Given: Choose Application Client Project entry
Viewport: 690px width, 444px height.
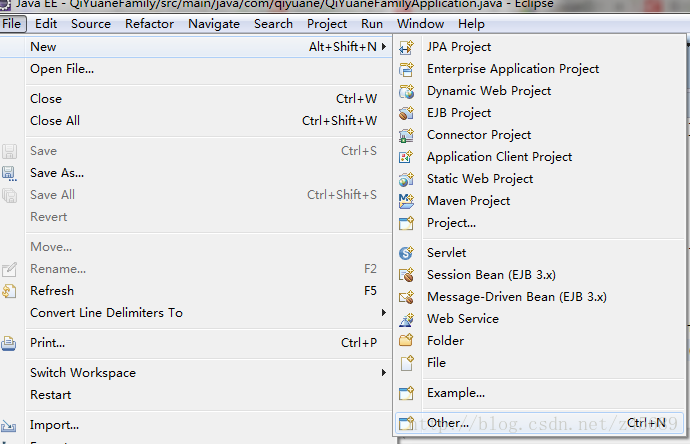Looking at the screenshot, I should point(540,157).
